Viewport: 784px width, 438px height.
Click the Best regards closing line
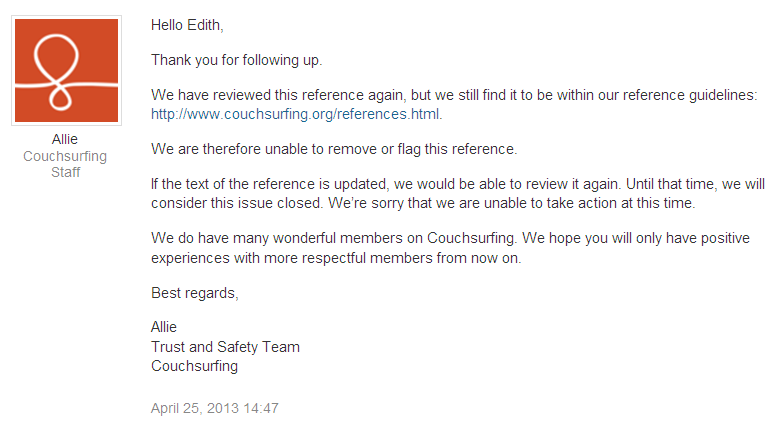pyautogui.click(x=194, y=293)
